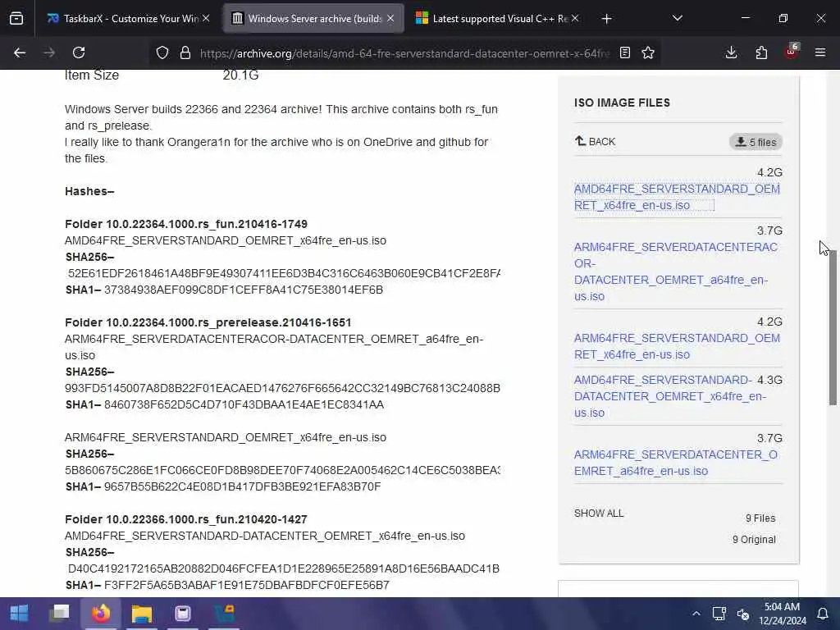Download AMD64FRE_SERVERSTANDARD_OEMRET_x64fre ISO link
The height and width of the screenshot is (630, 840).
point(677,197)
